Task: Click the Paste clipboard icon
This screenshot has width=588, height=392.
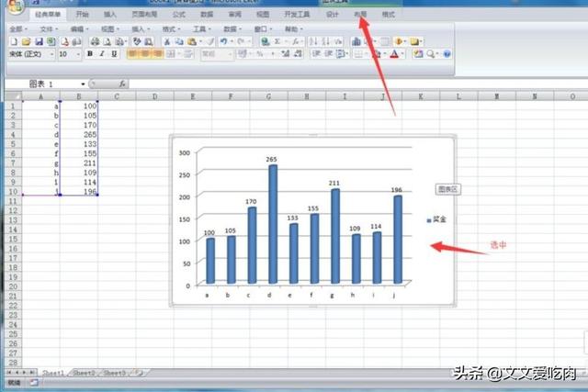Action: tap(192, 41)
